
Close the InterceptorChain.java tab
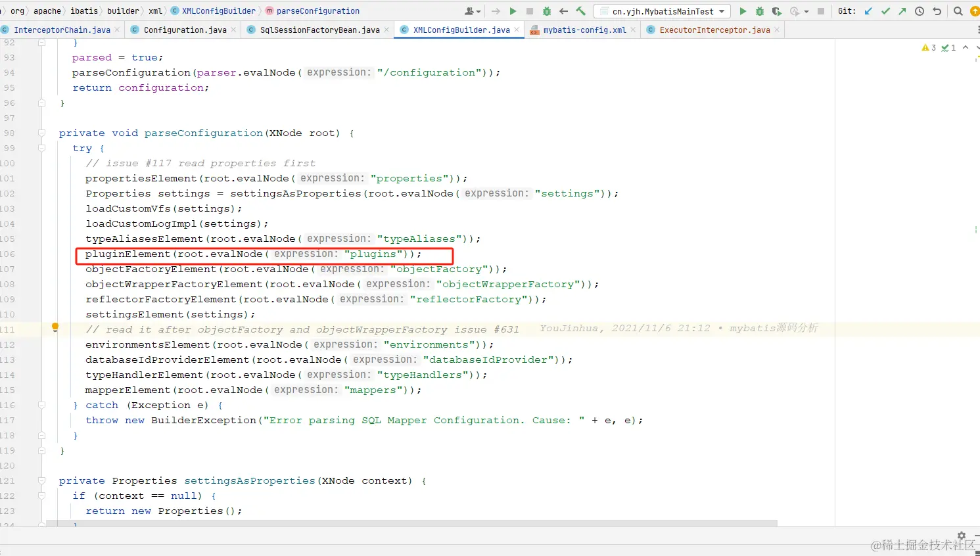point(117,30)
